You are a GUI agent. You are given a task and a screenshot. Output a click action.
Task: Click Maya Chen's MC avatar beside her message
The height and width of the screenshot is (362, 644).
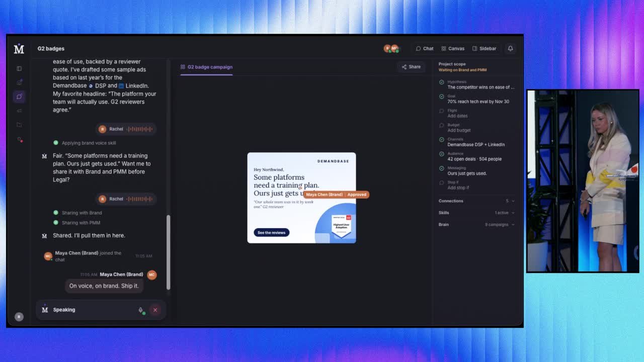[151, 275]
